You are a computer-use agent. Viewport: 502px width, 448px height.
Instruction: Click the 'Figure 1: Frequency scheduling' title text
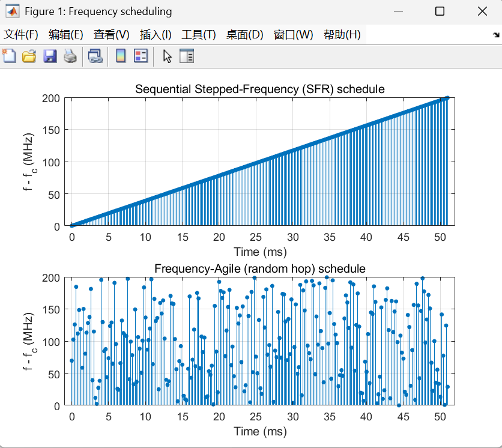click(x=98, y=11)
